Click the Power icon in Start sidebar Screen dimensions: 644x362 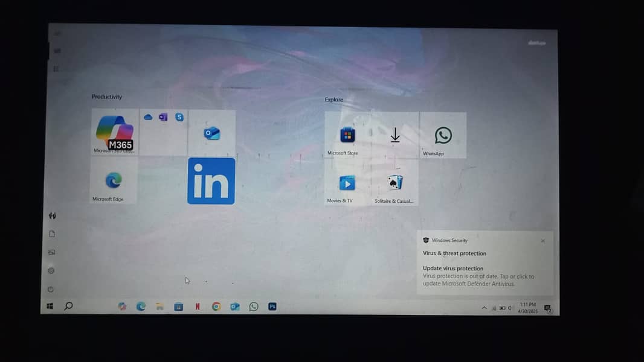click(x=51, y=289)
